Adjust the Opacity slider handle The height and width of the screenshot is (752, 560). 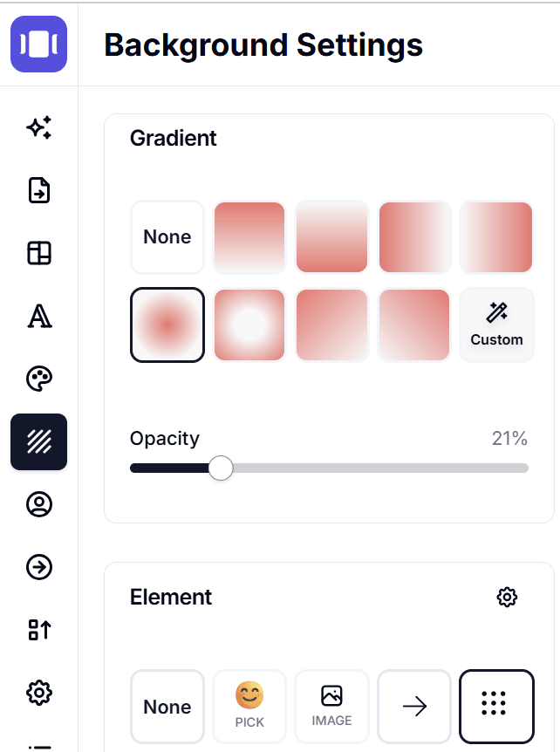pyautogui.click(x=220, y=468)
